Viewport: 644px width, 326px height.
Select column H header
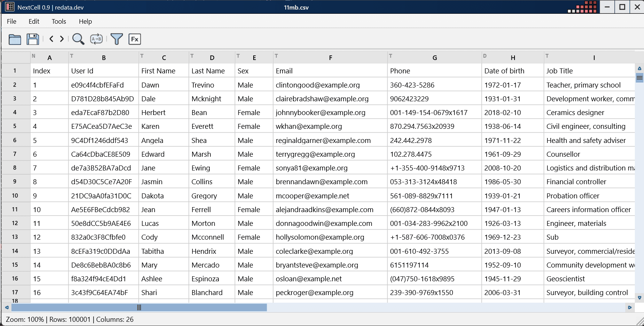[x=513, y=58]
